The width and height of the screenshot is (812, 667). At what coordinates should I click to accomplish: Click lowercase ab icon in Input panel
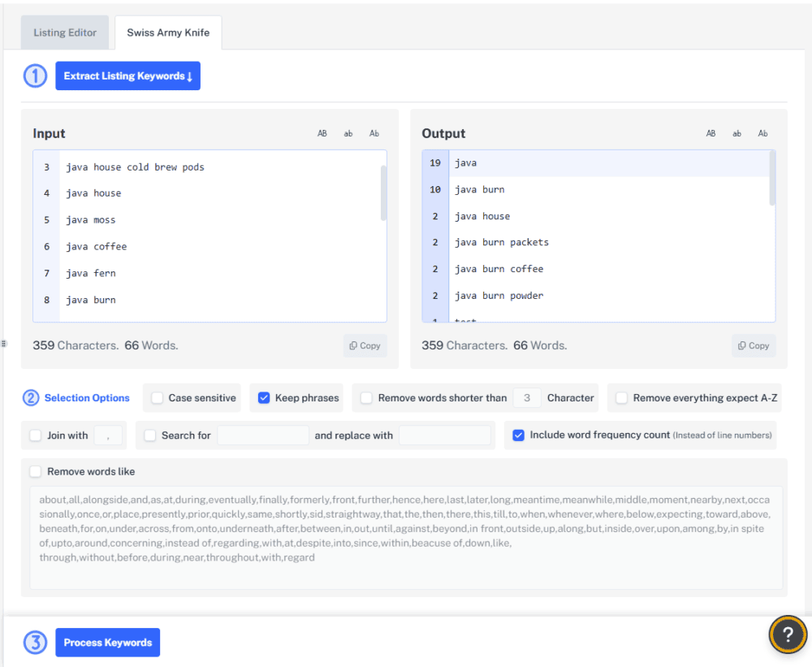pos(348,133)
